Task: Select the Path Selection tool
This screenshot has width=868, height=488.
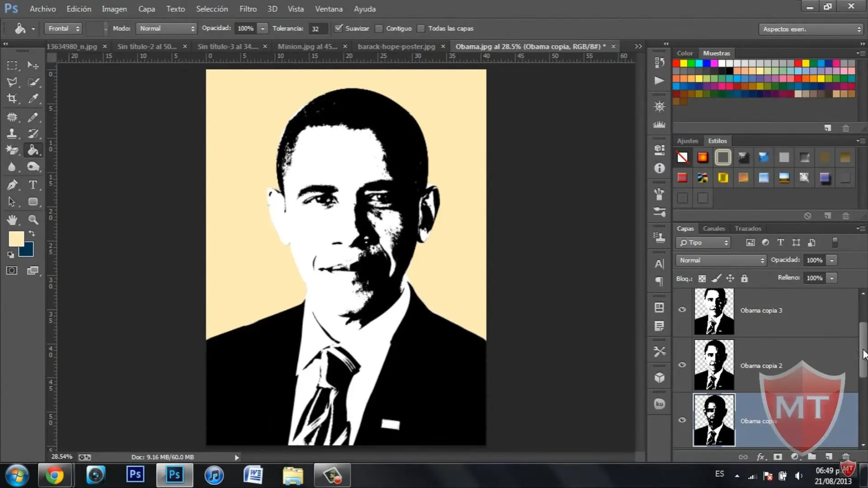Action: pos(12,202)
